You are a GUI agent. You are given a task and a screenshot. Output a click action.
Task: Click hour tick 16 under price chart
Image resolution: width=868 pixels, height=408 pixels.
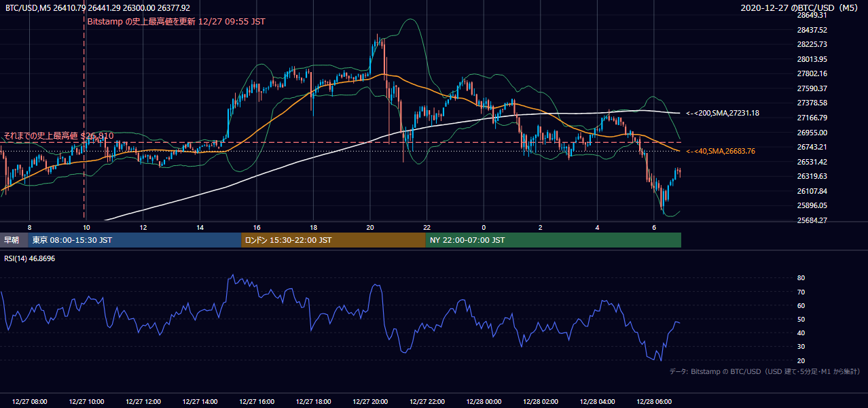[257, 227]
